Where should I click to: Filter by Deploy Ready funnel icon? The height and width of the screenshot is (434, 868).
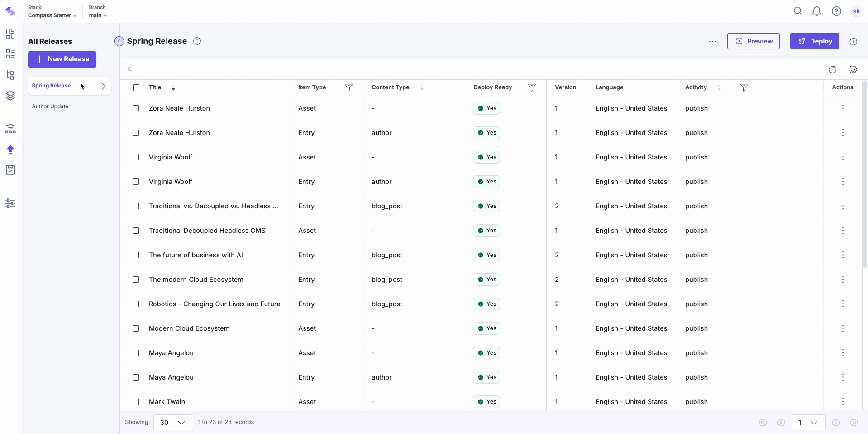click(532, 87)
